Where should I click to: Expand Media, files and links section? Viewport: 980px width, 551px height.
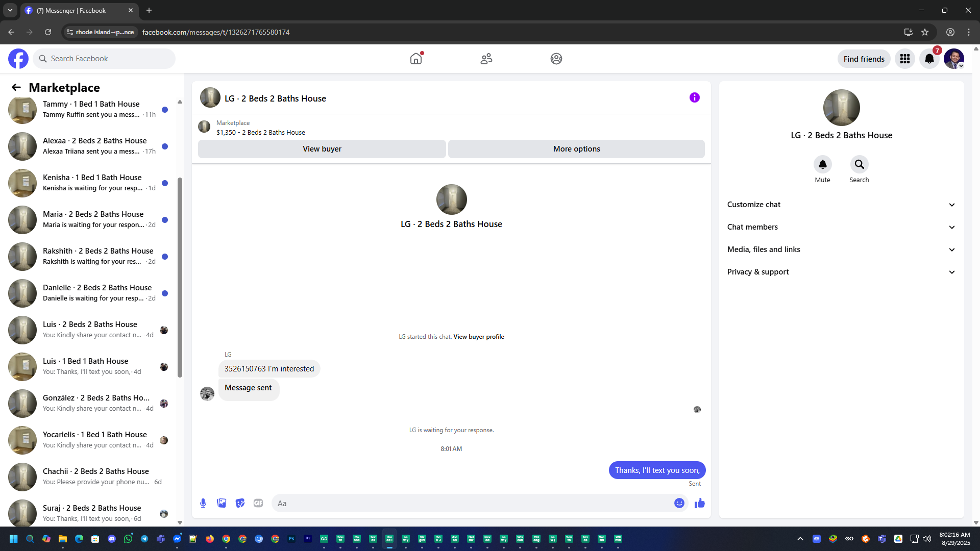(841, 249)
